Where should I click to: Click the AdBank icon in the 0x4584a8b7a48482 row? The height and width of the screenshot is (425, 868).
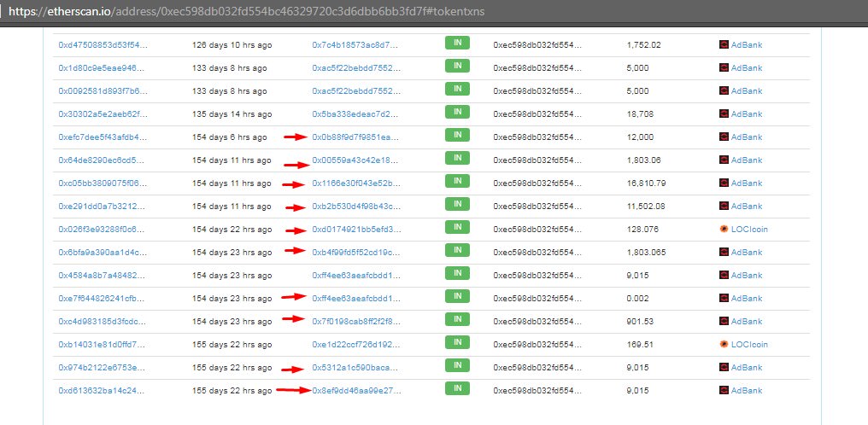(724, 276)
